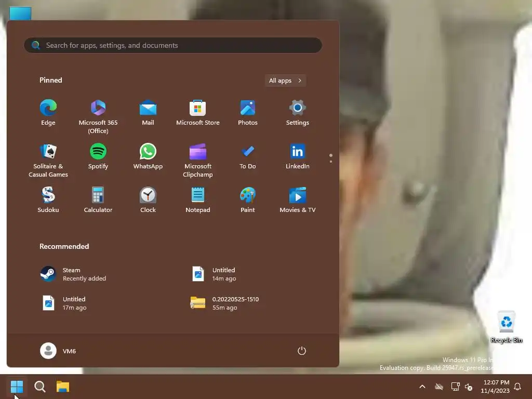Open the Mail app

click(x=148, y=113)
